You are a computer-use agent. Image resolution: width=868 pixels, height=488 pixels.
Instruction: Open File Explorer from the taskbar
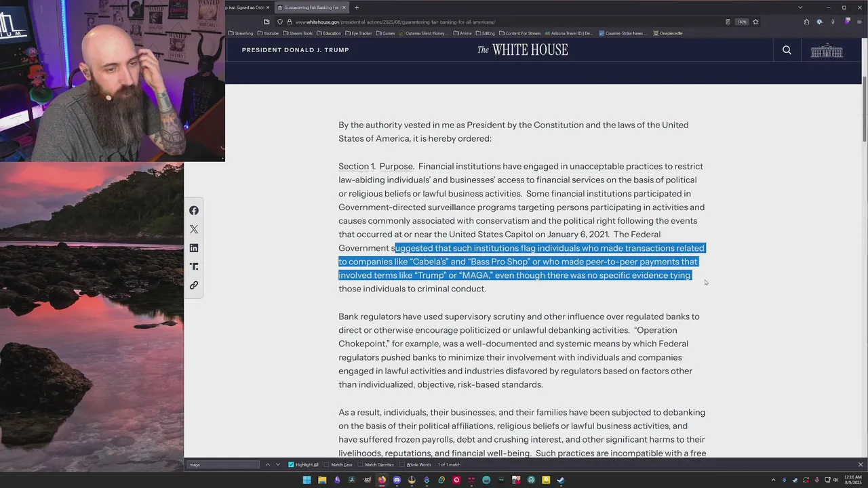click(322, 480)
